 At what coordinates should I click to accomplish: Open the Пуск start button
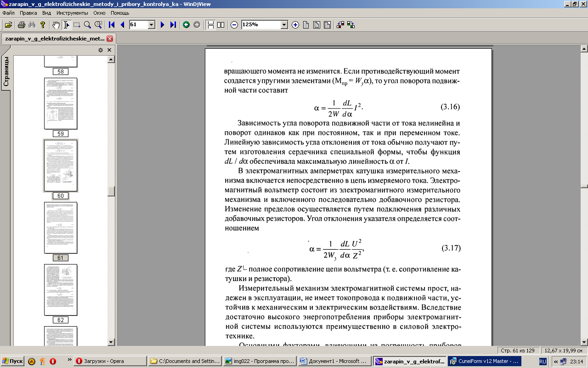(x=12, y=361)
